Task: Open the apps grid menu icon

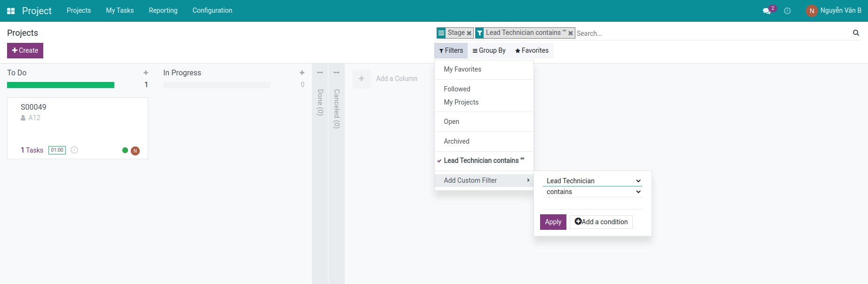Action: tap(11, 11)
